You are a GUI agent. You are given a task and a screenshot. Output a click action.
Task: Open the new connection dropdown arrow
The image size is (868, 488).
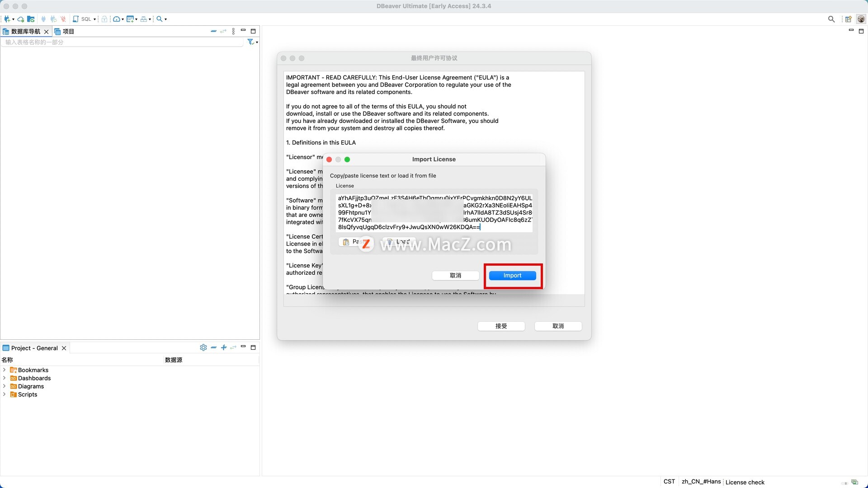click(x=13, y=19)
